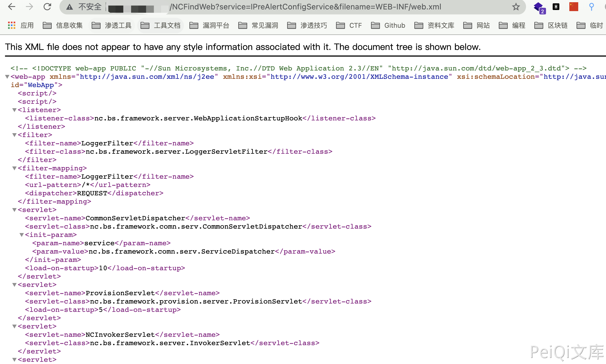The width and height of the screenshot is (606, 364).
Task: Collapse the listener XML node
Action: pos(14,110)
